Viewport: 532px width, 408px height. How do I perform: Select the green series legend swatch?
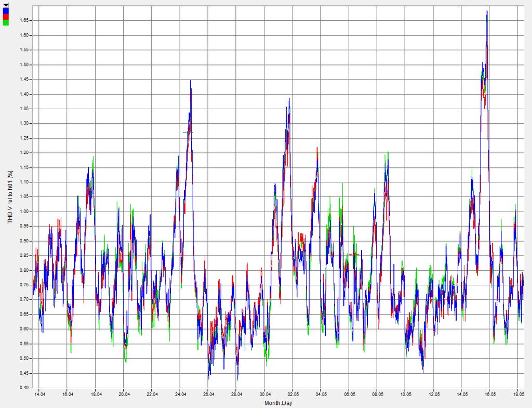point(5,23)
